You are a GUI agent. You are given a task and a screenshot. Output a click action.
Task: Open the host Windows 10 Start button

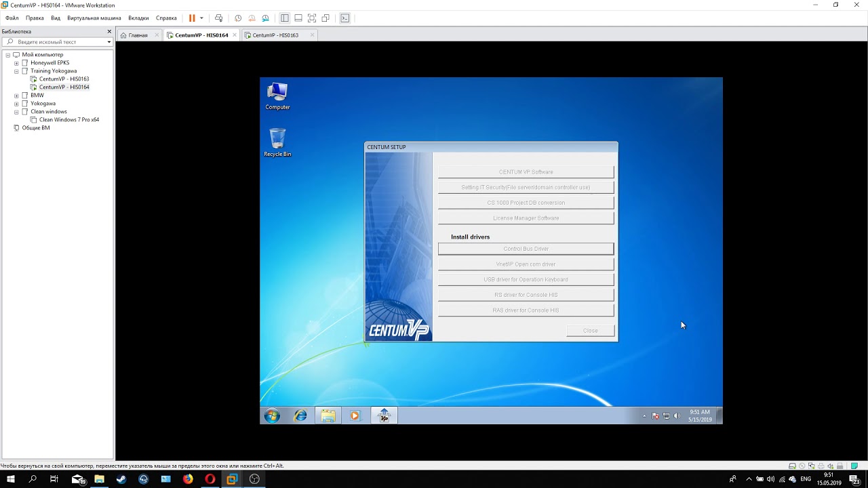(11, 479)
